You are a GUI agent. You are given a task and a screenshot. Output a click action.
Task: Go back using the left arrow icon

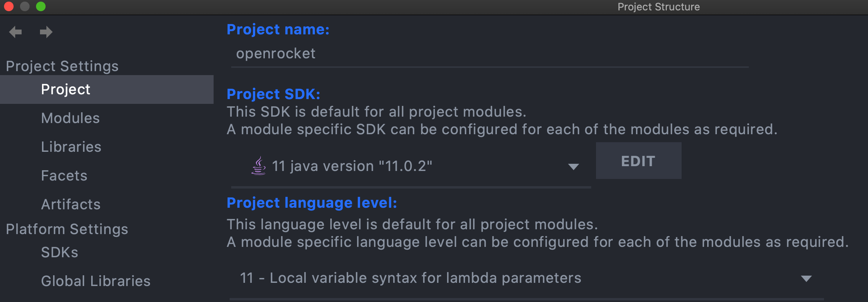16,32
